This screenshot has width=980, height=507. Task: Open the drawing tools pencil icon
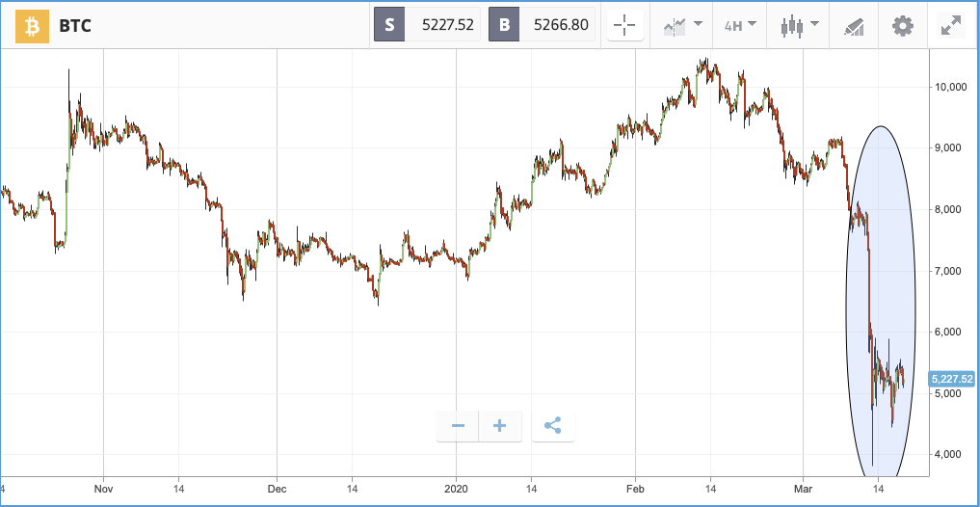tap(854, 26)
